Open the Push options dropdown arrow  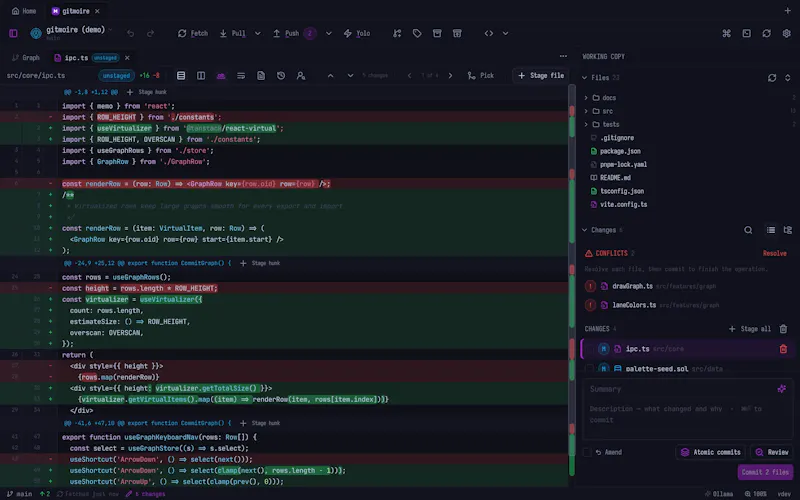point(329,33)
